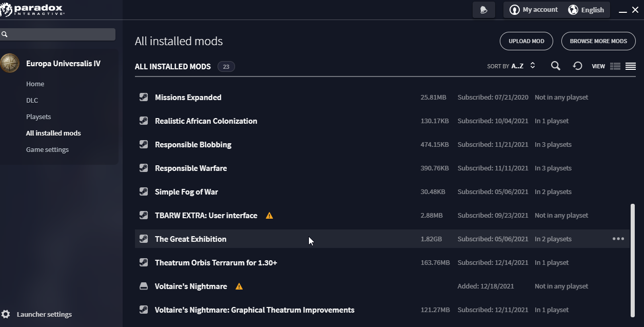Go to Home in the sidebar
Viewport: 644px width, 327px height.
coord(35,84)
